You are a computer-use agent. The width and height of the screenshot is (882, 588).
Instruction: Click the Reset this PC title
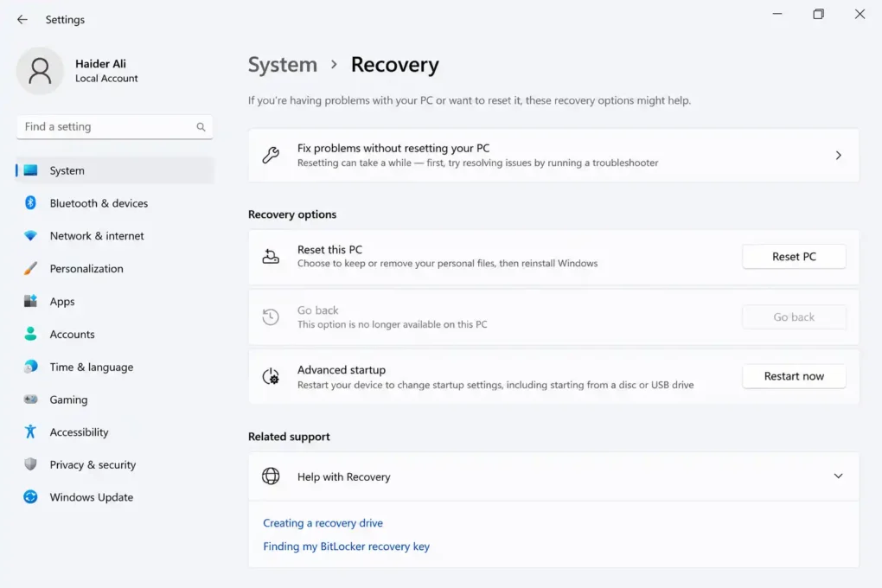[329, 249]
